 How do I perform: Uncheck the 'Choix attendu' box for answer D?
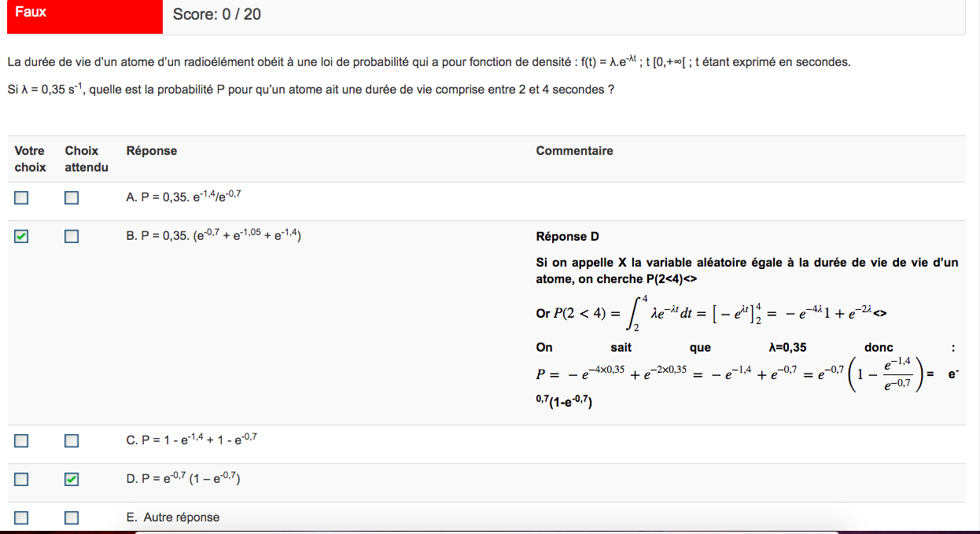point(72,479)
